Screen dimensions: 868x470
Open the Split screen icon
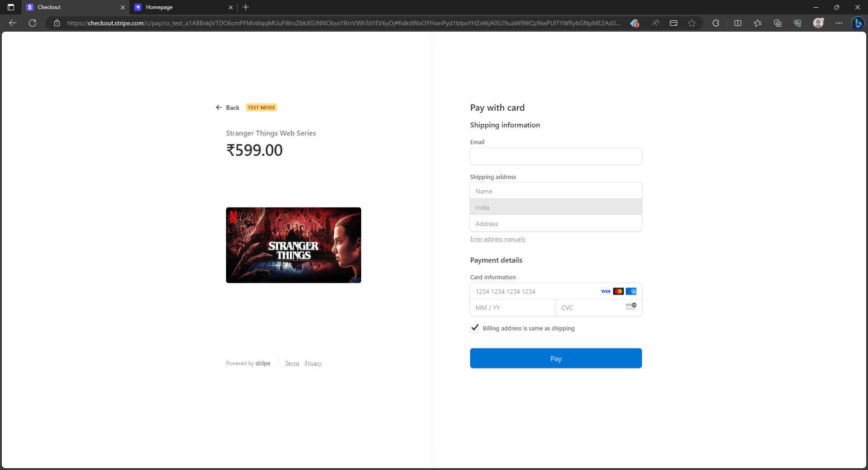pos(737,23)
